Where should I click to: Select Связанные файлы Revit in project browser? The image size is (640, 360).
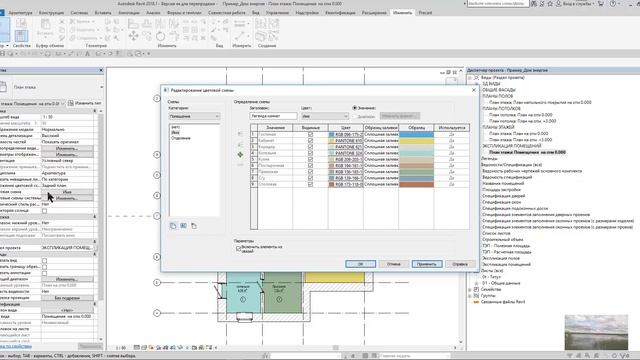point(503,302)
